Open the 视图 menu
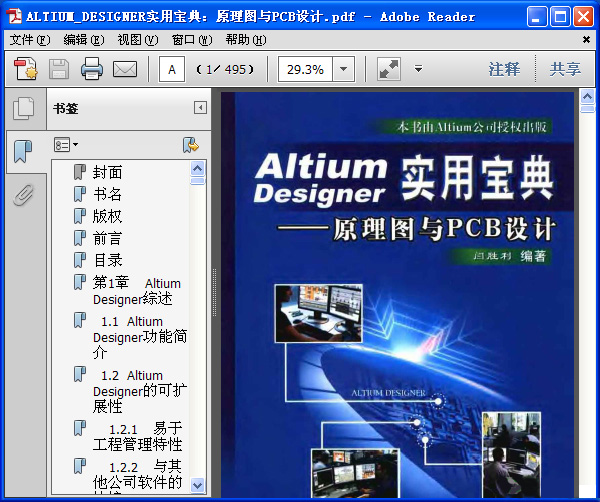This screenshot has width=600, height=502. pos(137,40)
